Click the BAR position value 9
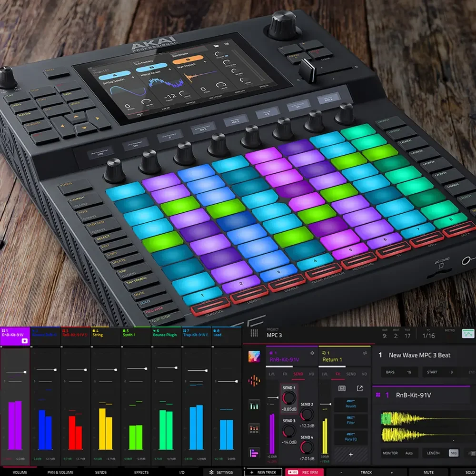 (x=384, y=336)
